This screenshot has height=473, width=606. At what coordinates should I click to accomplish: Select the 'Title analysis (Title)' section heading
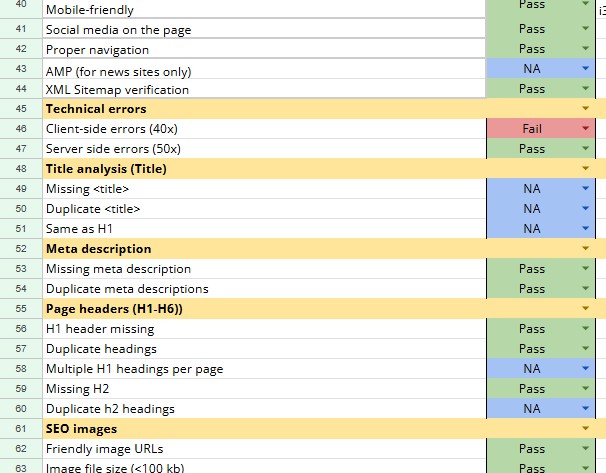pyautogui.click(x=106, y=169)
